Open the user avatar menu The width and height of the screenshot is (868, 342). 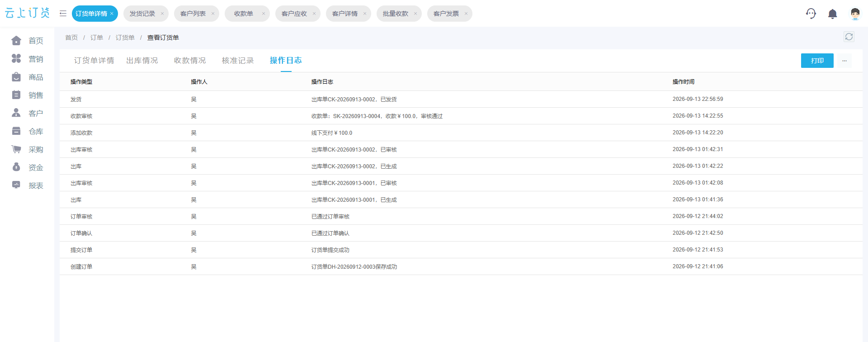click(855, 14)
